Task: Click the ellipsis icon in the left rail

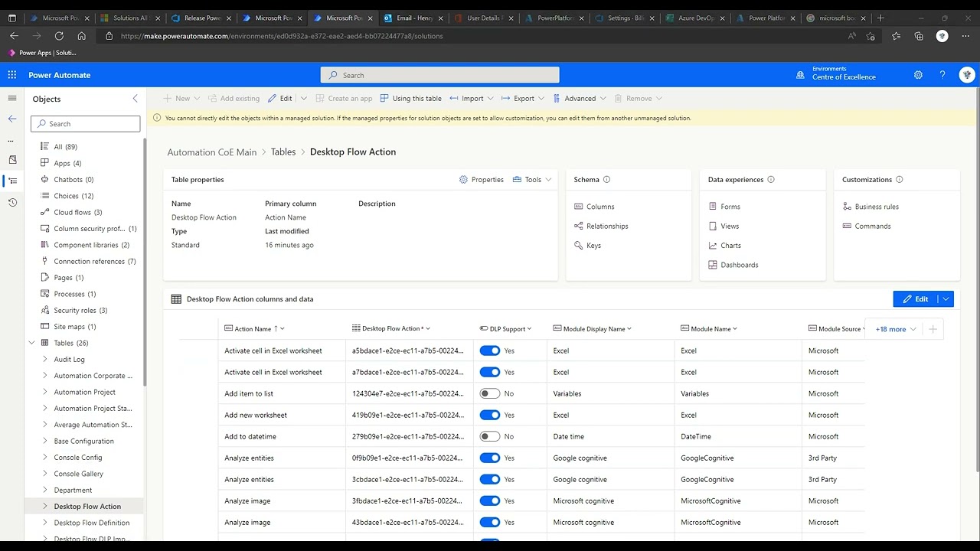Action: click(x=11, y=141)
